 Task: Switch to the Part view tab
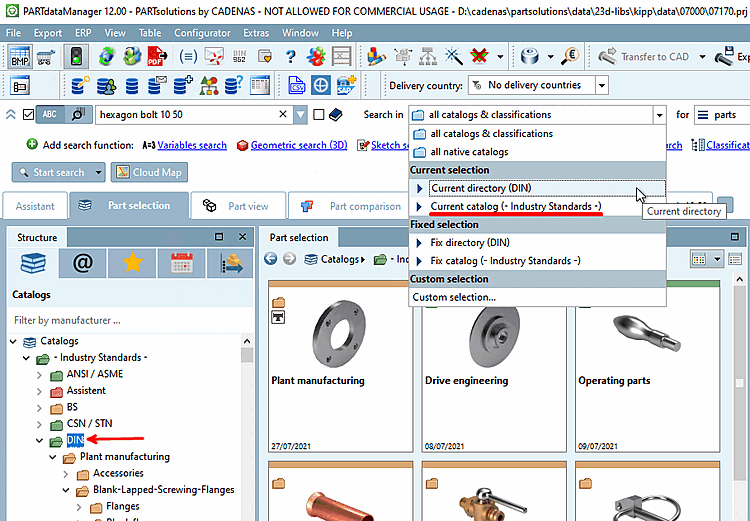(x=238, y=206)
